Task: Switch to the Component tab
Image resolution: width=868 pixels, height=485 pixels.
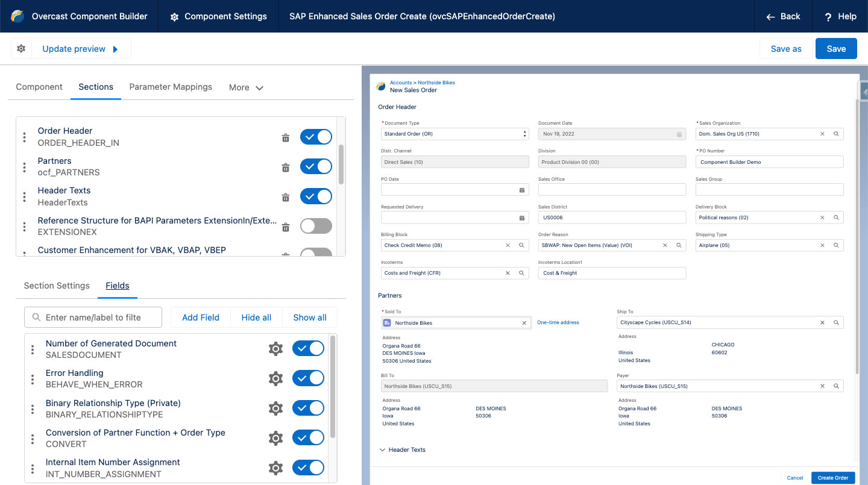Action: pos(39,87)
